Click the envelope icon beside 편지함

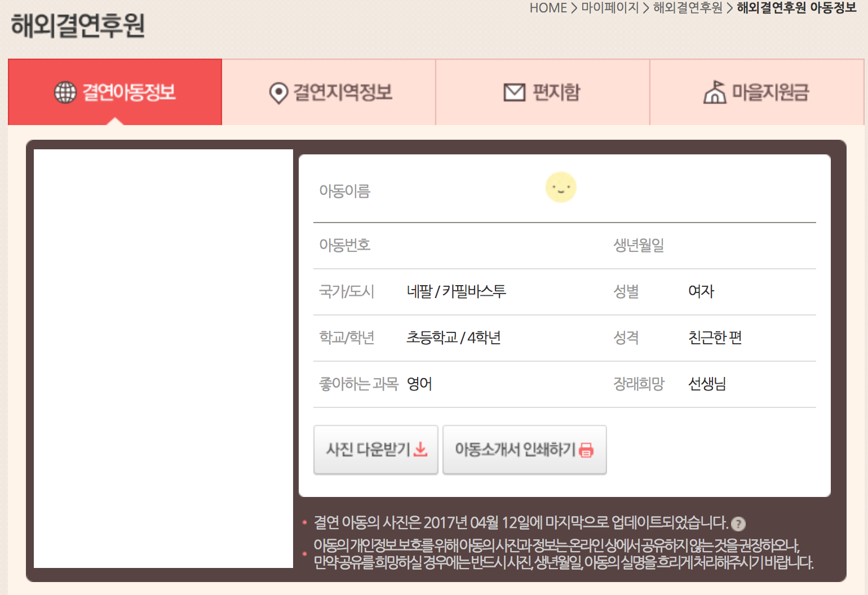pos(514,92)
